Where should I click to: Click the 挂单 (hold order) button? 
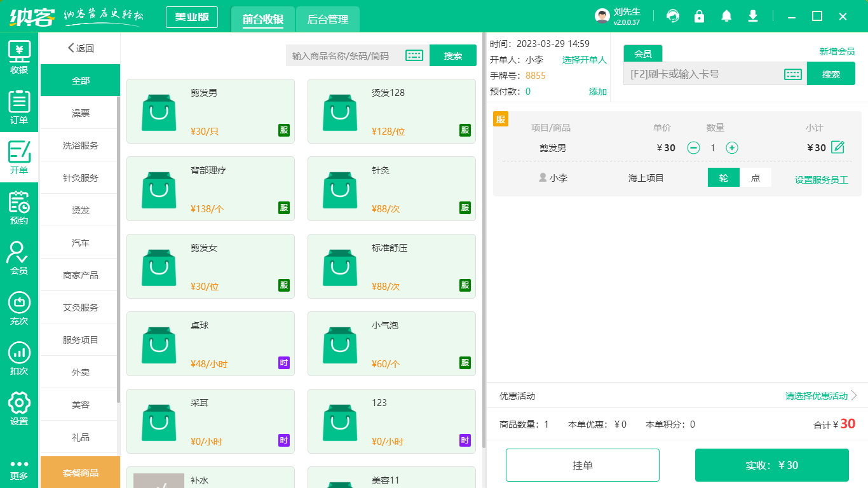pyautogui.click(x=582, y=464)
